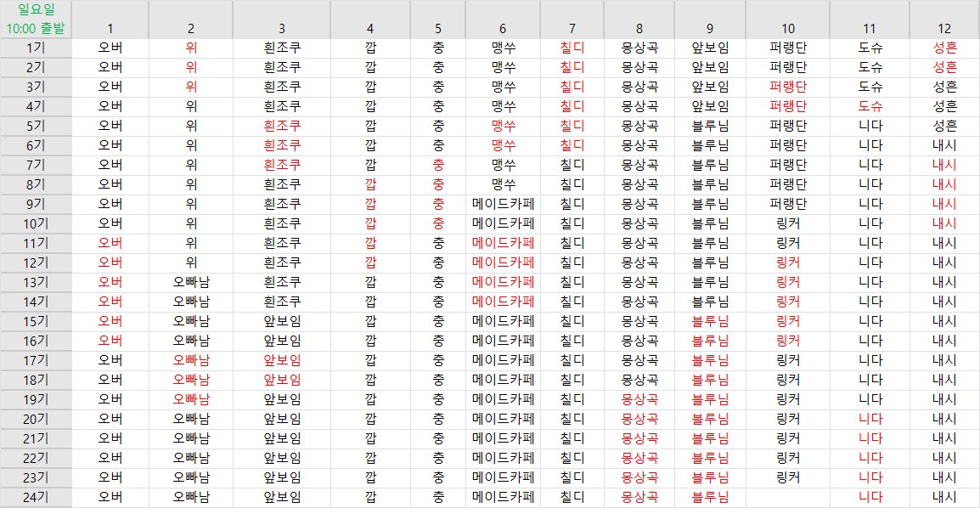Click 내시 in row 6기

[x=944, y=145]
